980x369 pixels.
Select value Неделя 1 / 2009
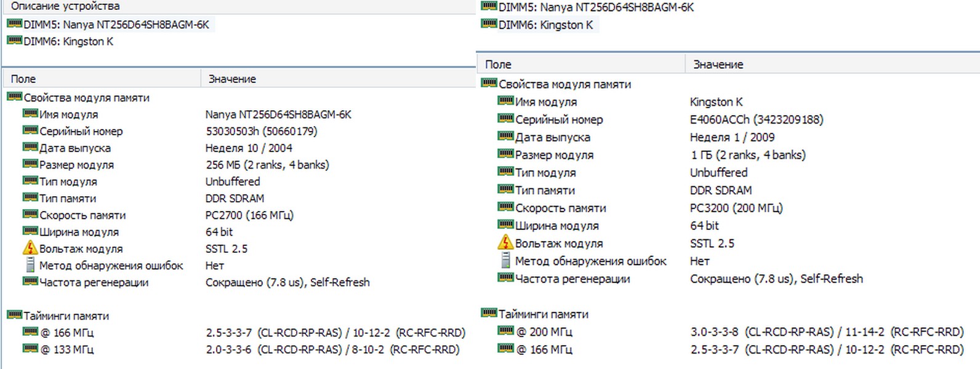click(x=733, y=137)
